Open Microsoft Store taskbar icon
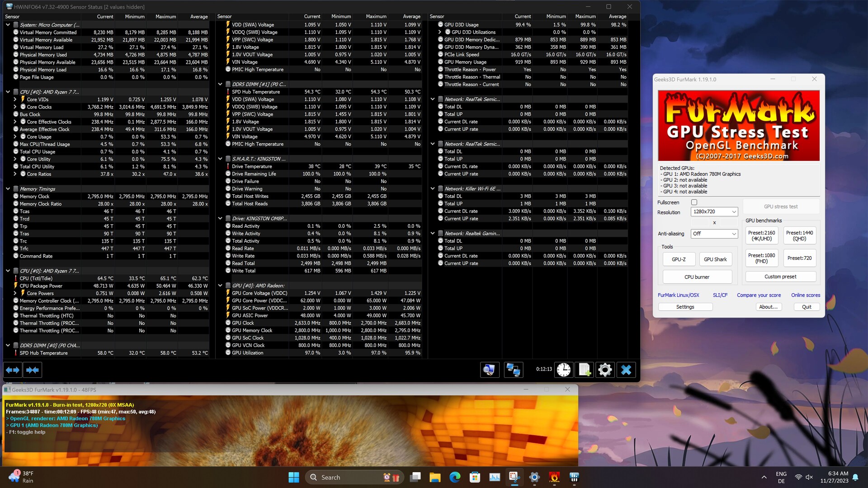868x488 pixels. [475, 477]
